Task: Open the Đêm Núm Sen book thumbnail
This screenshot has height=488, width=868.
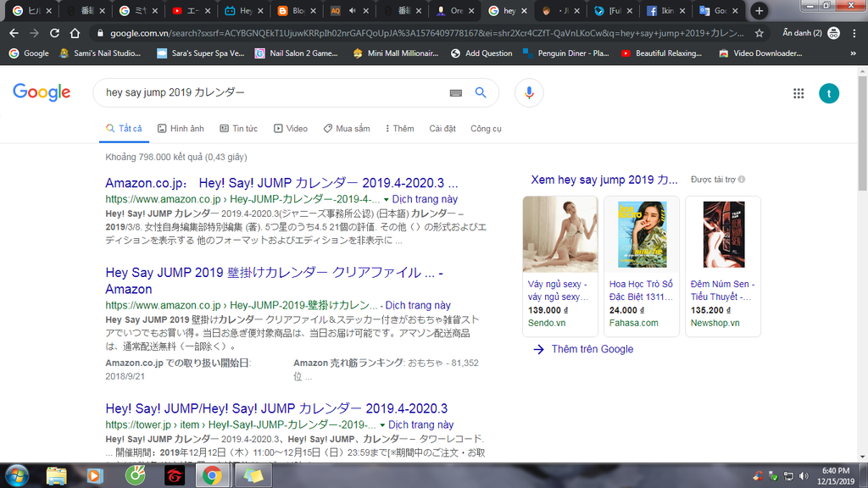Action: coord(723,234)
